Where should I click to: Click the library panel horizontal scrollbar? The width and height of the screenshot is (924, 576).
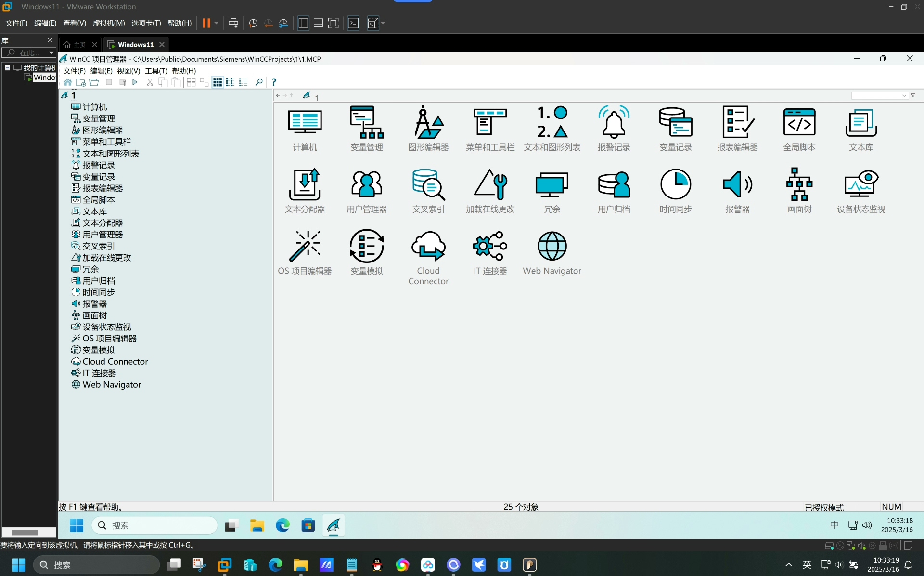click(x=28, y=532)
